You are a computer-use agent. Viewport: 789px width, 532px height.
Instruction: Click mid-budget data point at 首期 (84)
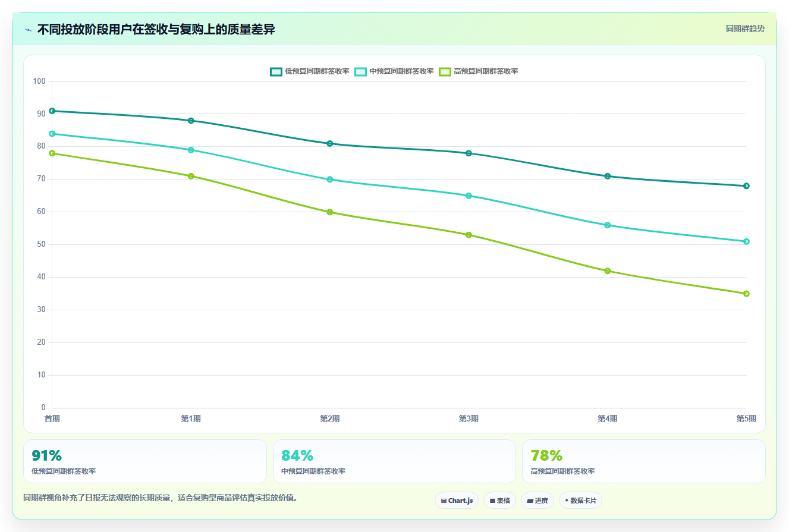[52, 134]
